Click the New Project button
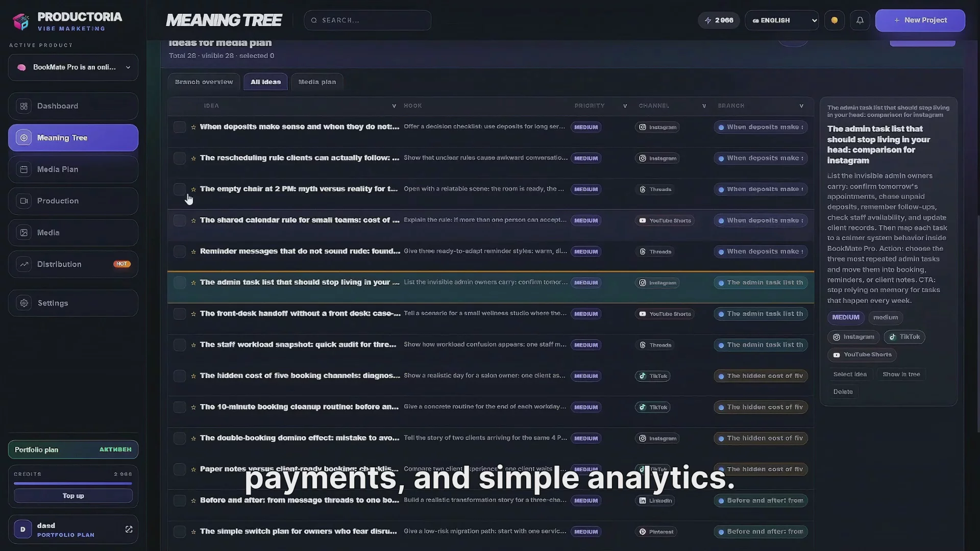Image resolution: width=980 pixels, height=551 pixels. tap(920, 20)
